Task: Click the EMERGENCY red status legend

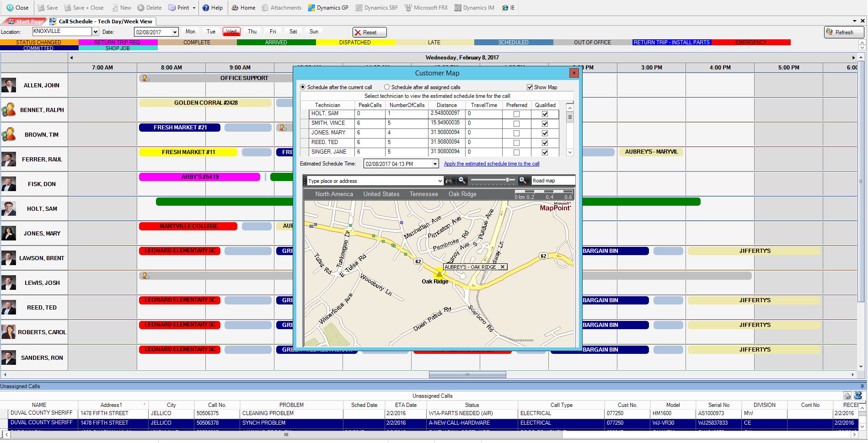Action: tap(751, 42)
